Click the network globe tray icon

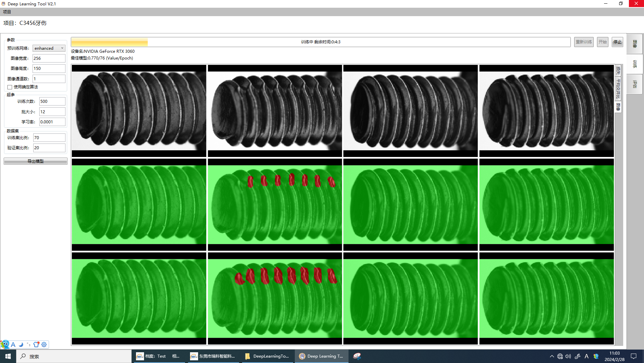[x=560, y=356]
